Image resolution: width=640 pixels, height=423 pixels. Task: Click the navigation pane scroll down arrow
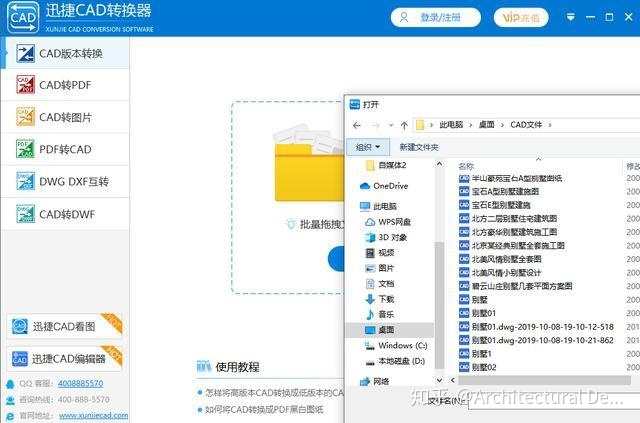pos(439,380)
